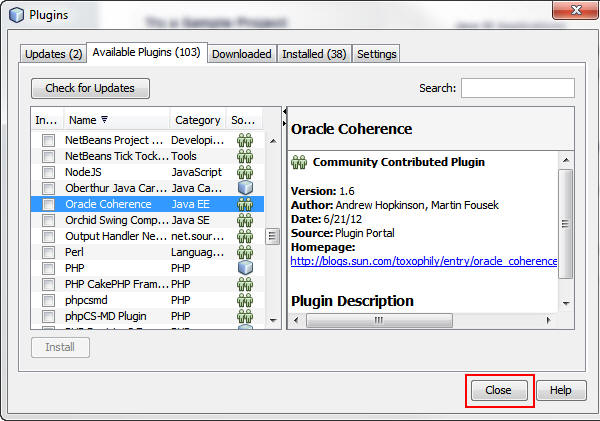Select the Perl plugin row name
The image size is (600, 421).
pyautogui.click(x=74, y=253)
